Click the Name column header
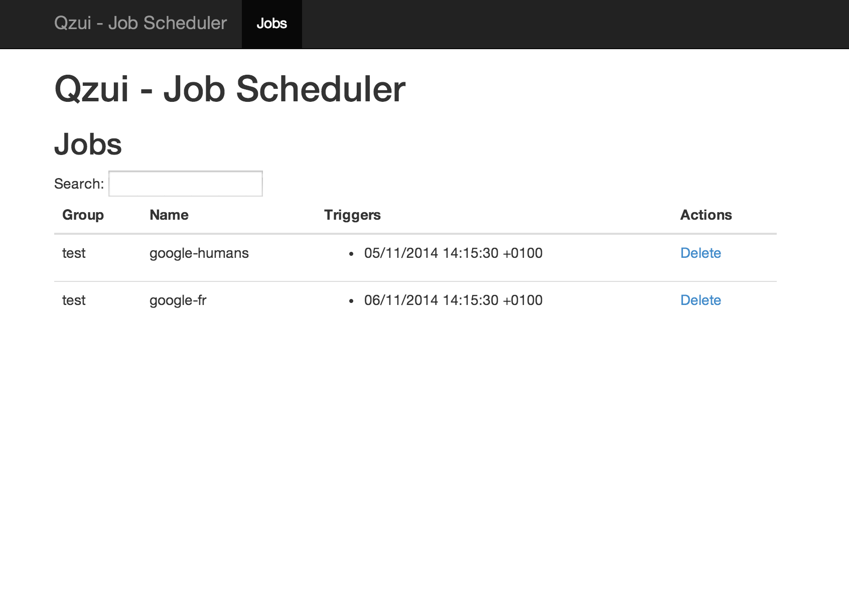This screenshot has height=616, width=849. click(x=169, y=215)
